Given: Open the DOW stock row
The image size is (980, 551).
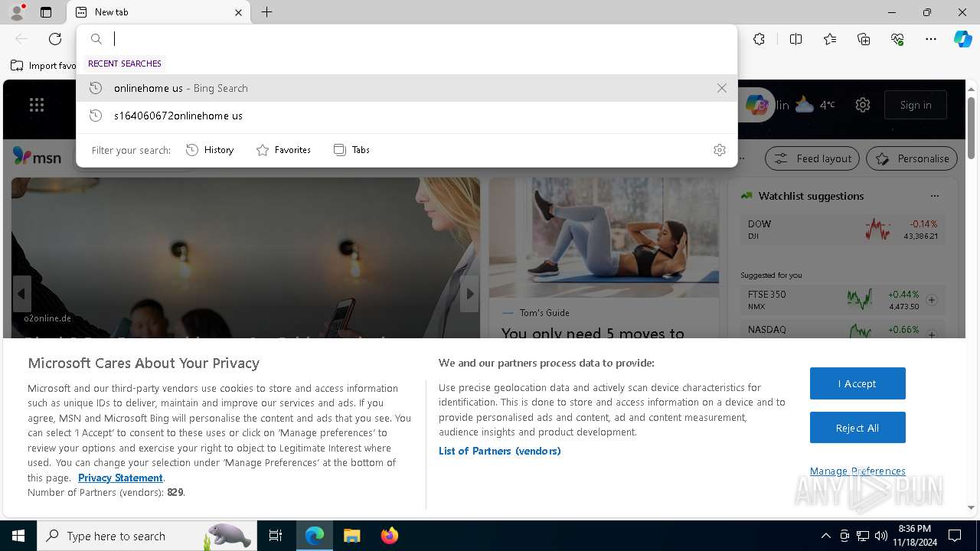Looking at the screenshot, I should [842, 230].
